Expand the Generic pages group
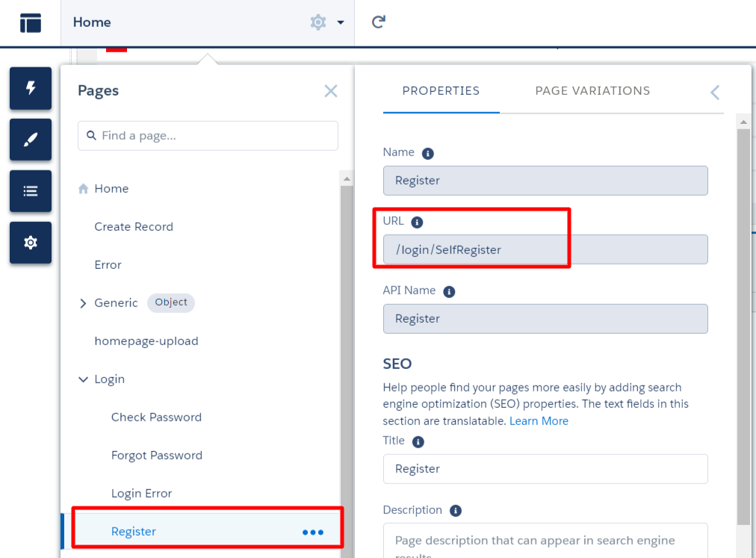The width and height of the screenshot is (756, 558). point(83,303)
